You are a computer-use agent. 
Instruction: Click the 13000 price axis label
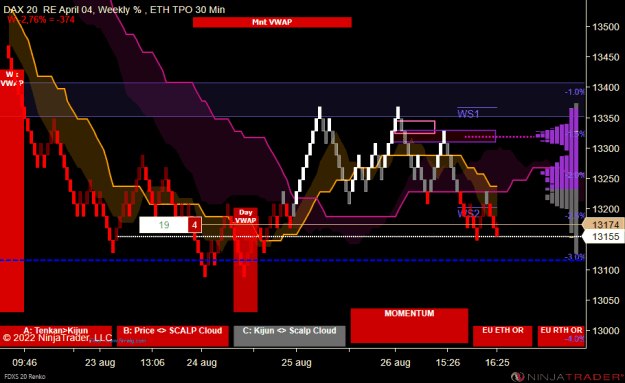[606, 330]
